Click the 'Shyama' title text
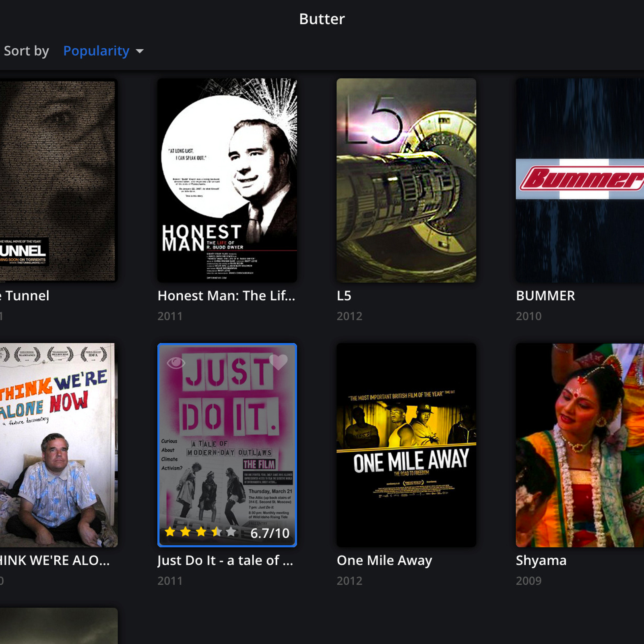The width and height of the screenshot is (644, 644). [x=541, y=560]
